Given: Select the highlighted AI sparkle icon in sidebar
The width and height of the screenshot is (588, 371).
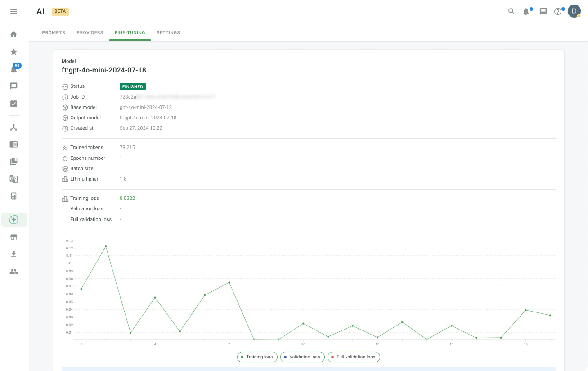Looking at the screenshot, I should [x=14, y=219].
